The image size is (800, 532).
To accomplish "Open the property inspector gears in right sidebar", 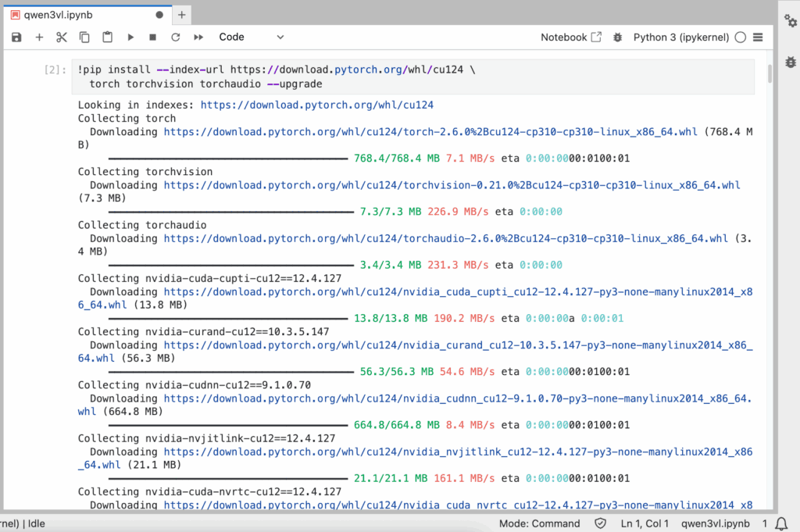I will (x=790, y=22).
